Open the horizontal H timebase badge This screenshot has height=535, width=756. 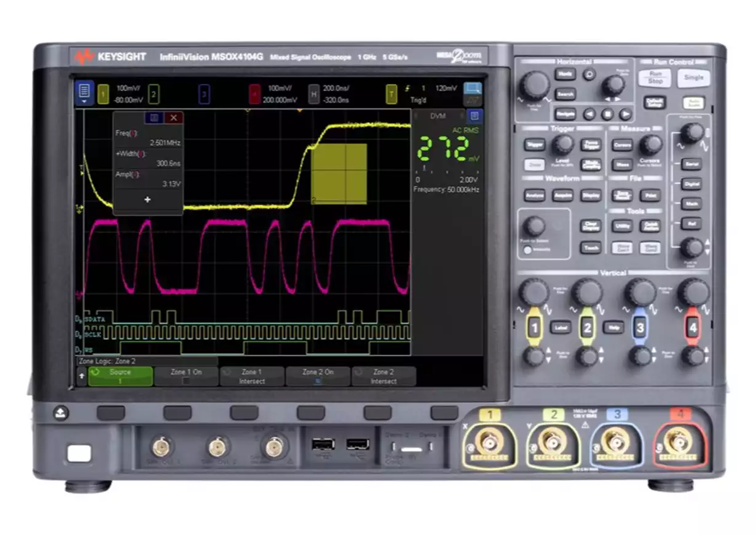tap(313, 93)
